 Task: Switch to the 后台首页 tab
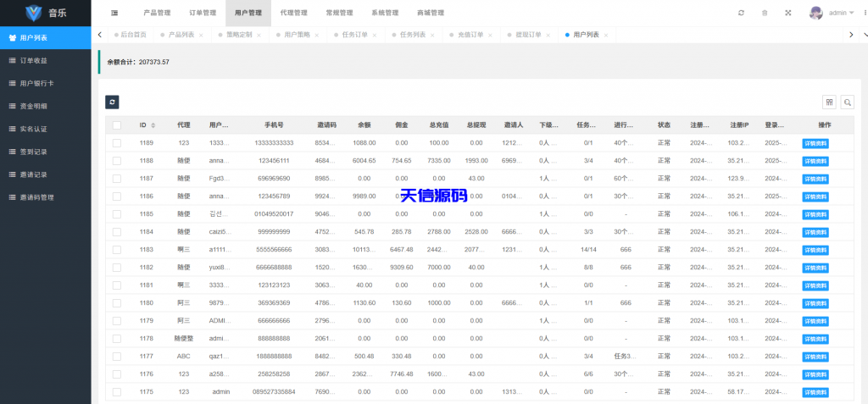[131, 35]
